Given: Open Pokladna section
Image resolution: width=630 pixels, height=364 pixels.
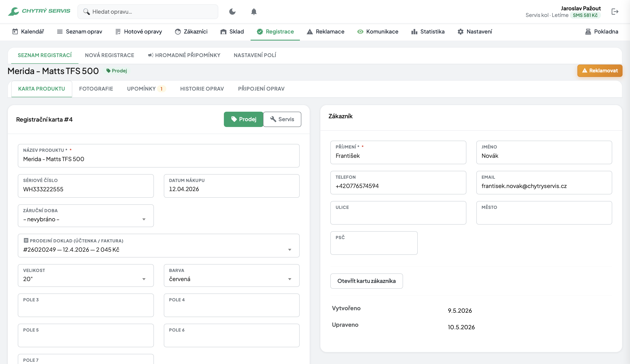Looking at the screenshot, I should (601, 31).
